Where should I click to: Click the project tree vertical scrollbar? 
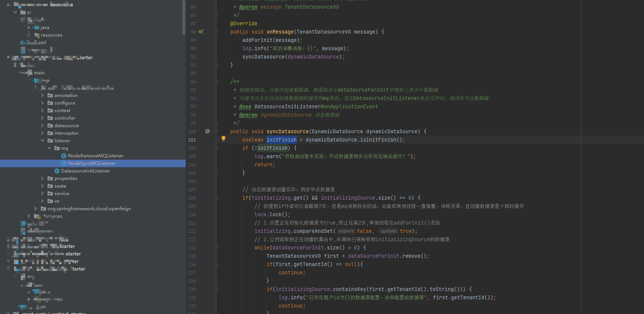coord(184,17)
